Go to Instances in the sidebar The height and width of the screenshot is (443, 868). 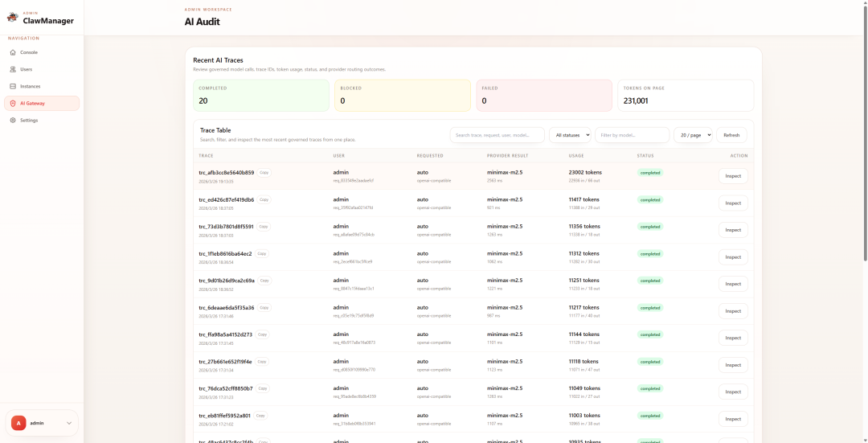30,86
